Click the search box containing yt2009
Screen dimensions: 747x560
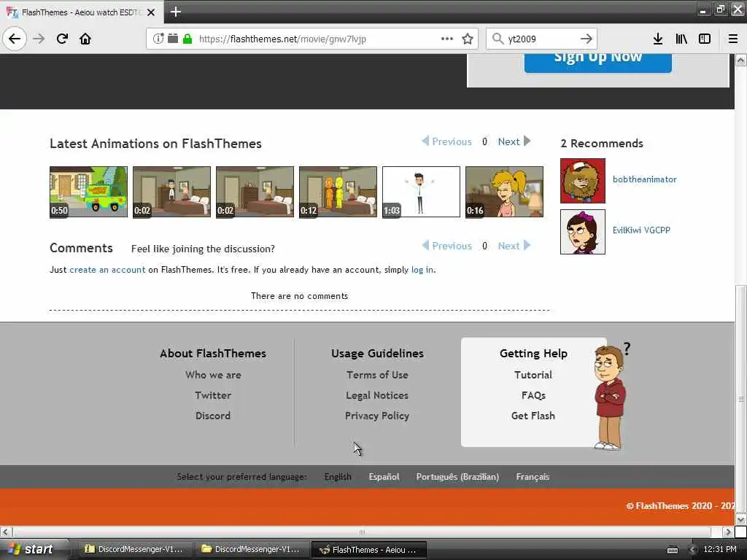click(541, 39)
